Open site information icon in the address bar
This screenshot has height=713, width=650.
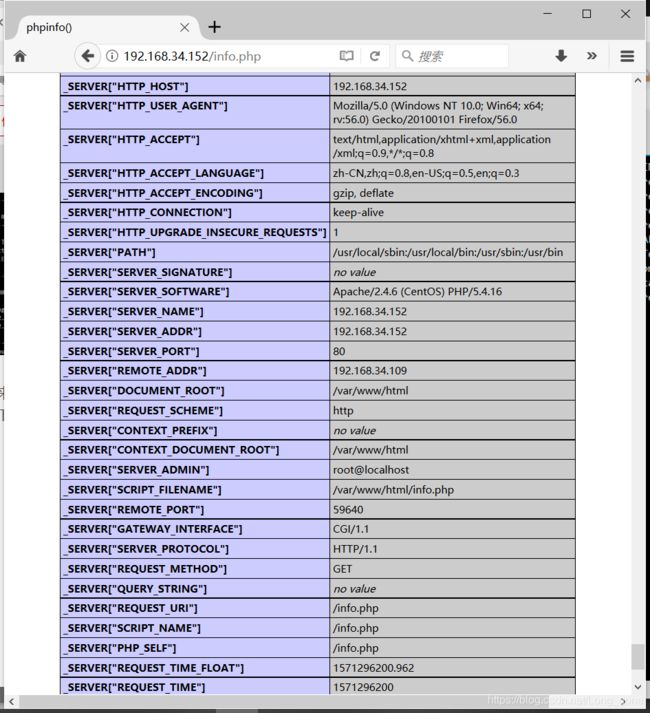(112, 56)
